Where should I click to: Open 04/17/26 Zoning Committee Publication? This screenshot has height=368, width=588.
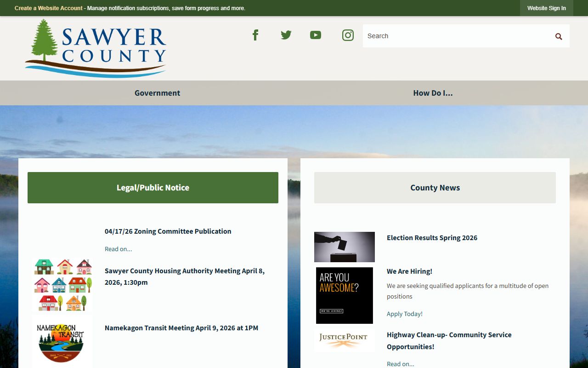[x=168, y=231]
